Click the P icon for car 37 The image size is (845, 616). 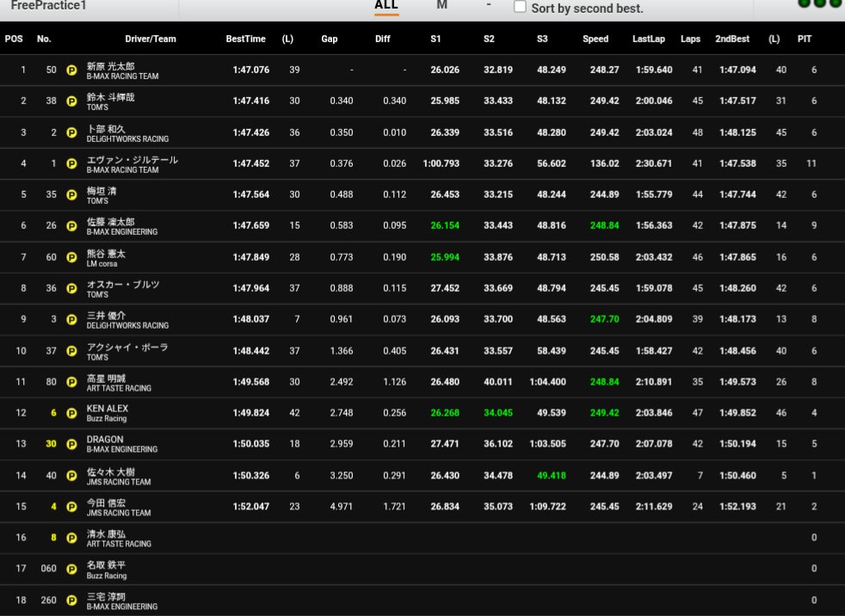click(71, 351)
